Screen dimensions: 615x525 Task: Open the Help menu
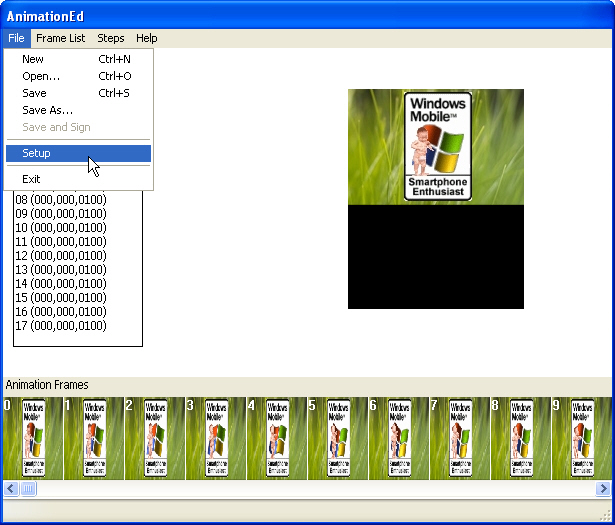pos(147,38)
